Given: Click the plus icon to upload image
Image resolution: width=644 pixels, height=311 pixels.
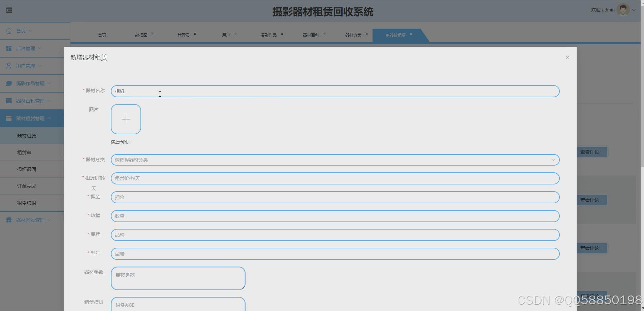Looking at the screenshot, I should point(126,119).
